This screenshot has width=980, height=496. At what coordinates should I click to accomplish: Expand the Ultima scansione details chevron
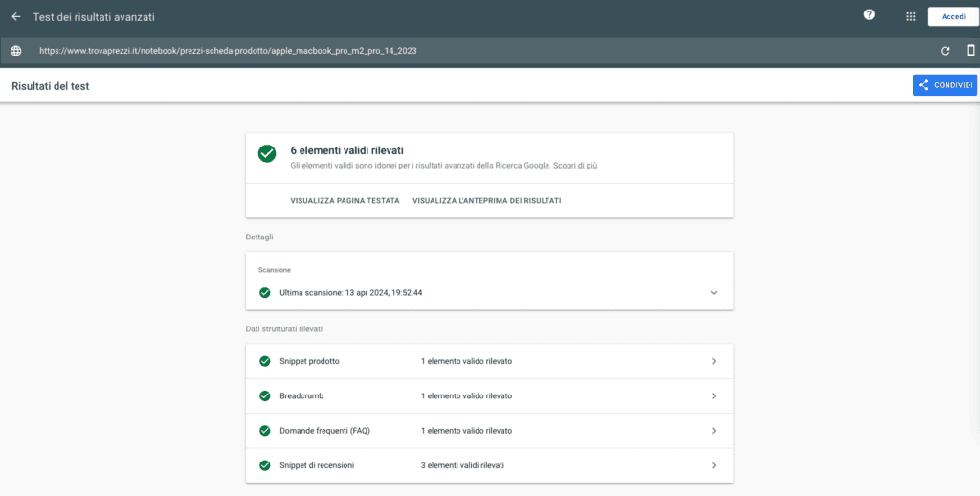coord(714,293)
